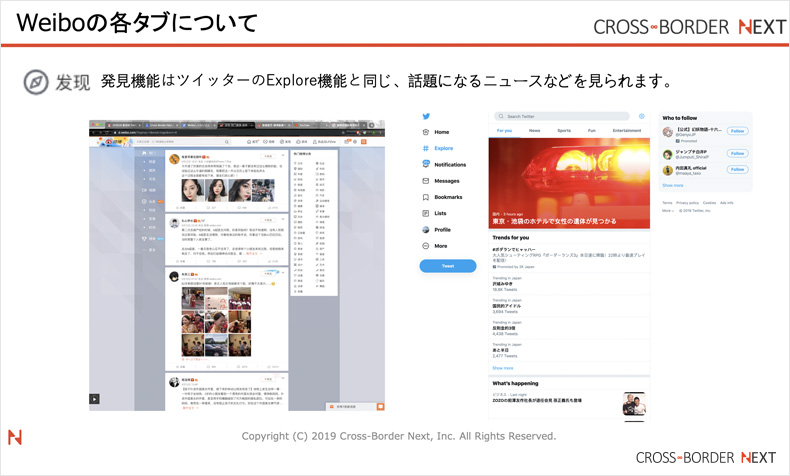The height and width of the screenshot is (476, 790).
Task: Click the Search Twitter field
Action: pos(562,116)
